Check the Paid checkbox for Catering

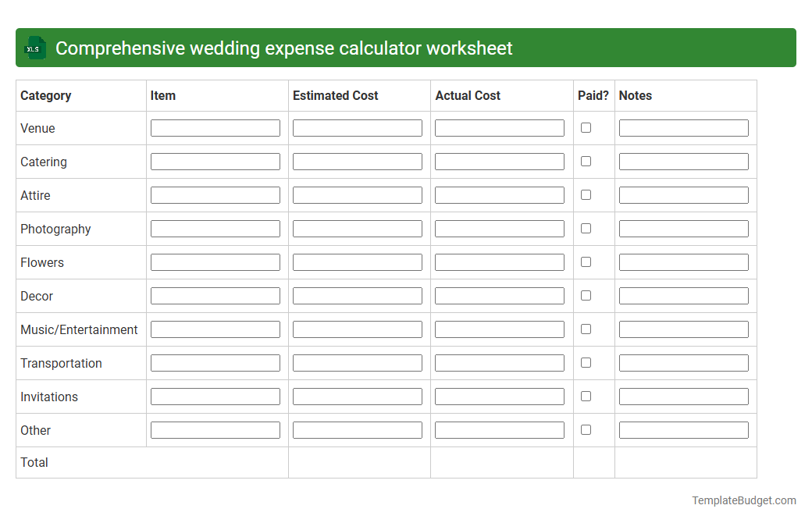click(x=586, y=161)
